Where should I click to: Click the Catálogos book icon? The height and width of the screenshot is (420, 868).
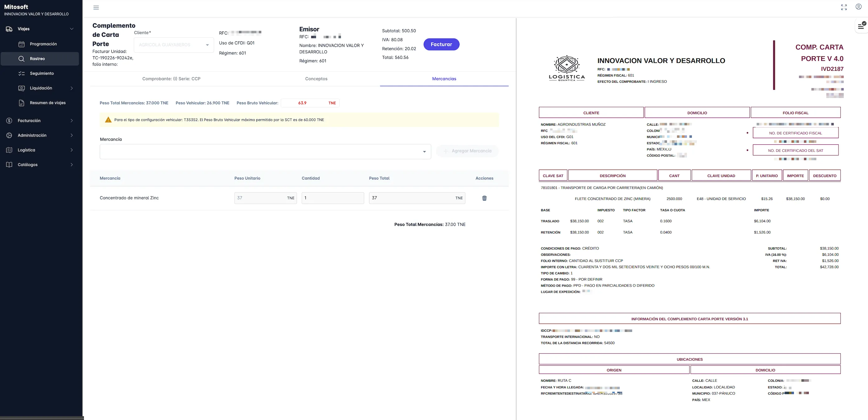(9, 165)
